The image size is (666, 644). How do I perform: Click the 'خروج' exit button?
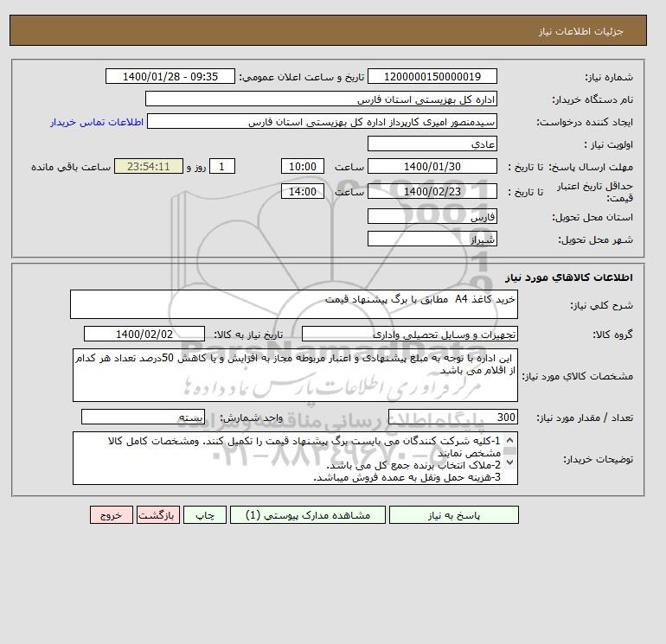pos(112,514)
